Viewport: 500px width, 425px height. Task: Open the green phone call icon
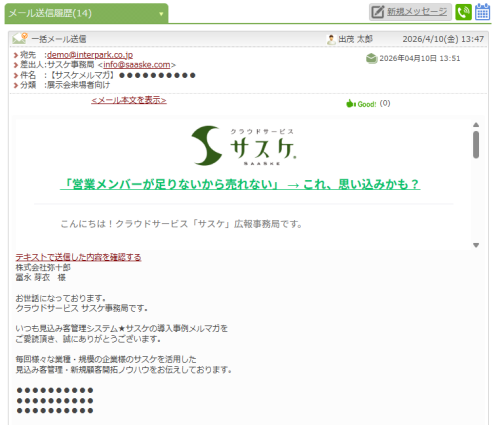[x=463, y=12]
